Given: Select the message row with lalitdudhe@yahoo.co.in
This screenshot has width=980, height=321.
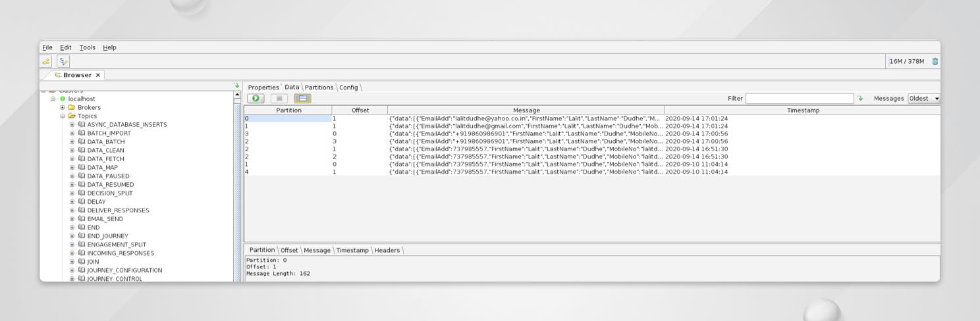Looking at the screenshot, I should (592, 118).
